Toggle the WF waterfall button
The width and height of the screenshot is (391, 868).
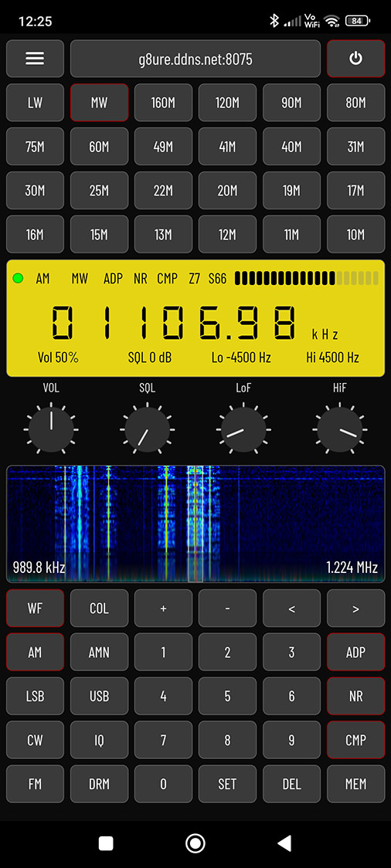coord(35,609)
